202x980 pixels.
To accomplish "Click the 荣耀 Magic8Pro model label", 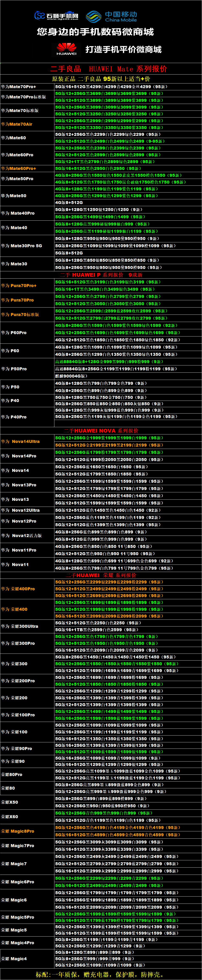I will [x=18, y=831].
